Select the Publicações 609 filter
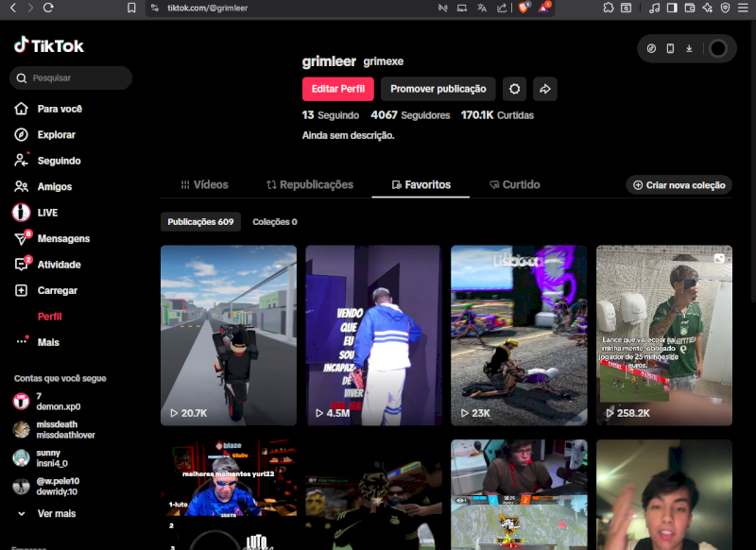756x550 pixels. click(x=200, y=222)
